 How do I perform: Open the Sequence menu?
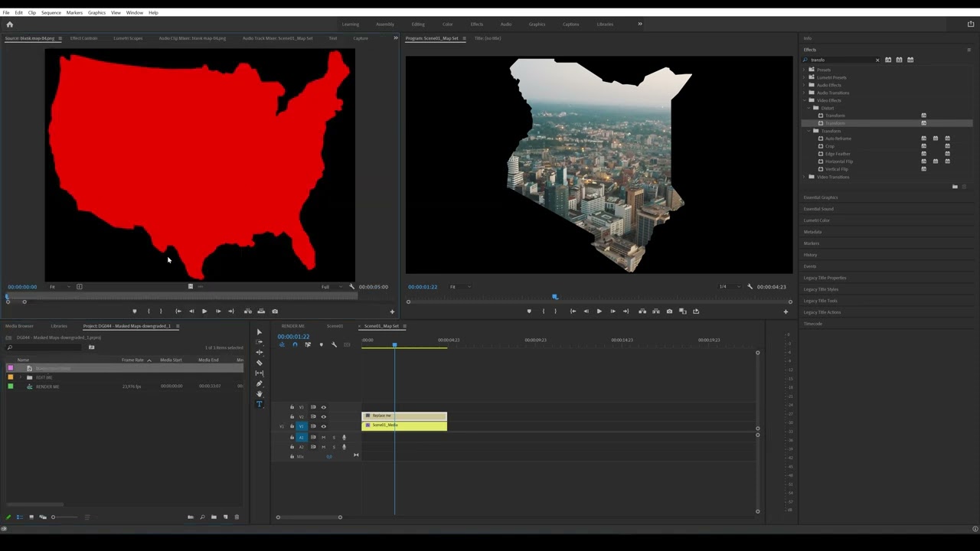pyautogui.click(x=51, y=12)
